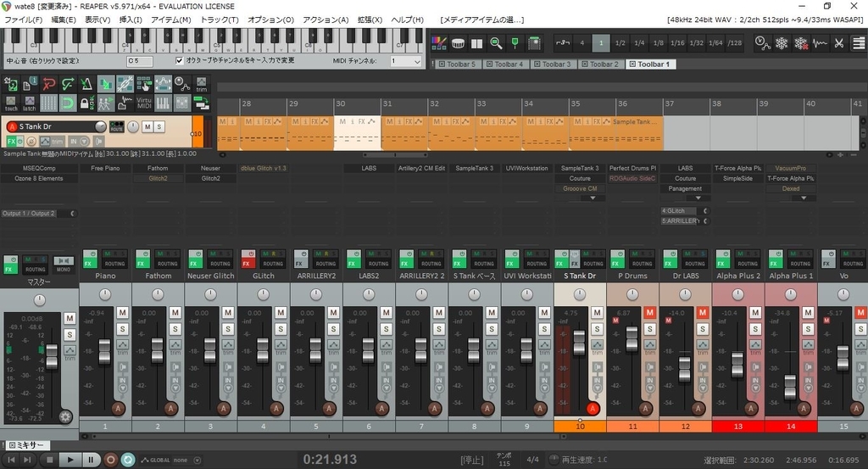Screen dimensions: 868x469
Task: Click the drum pad icon
Action: (x=458, y=42)
